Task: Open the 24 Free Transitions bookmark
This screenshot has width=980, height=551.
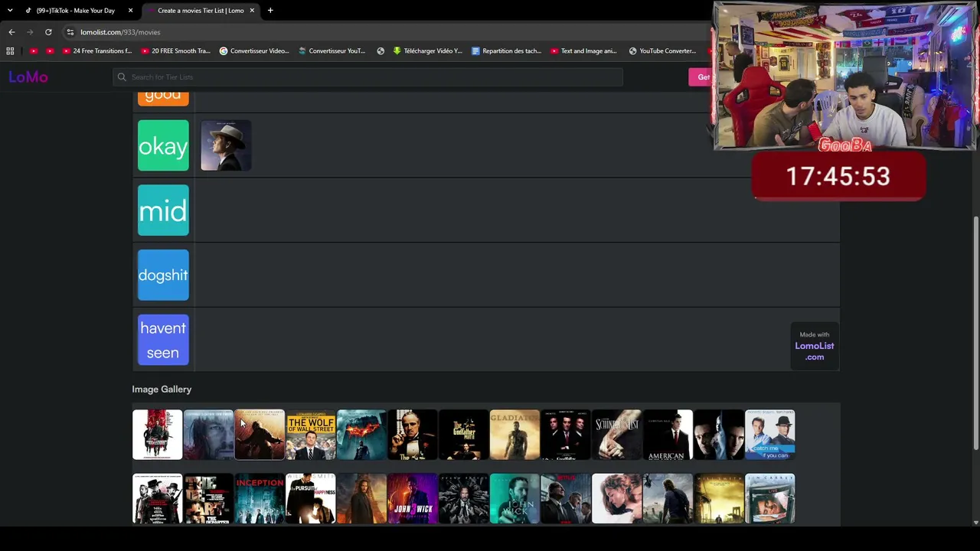Action: click(97, 51)
